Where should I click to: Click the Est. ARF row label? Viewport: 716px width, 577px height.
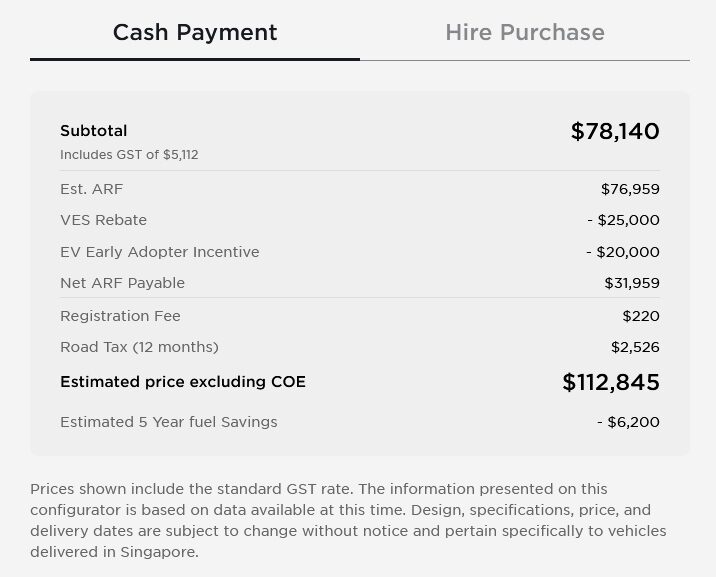[91, 189]
